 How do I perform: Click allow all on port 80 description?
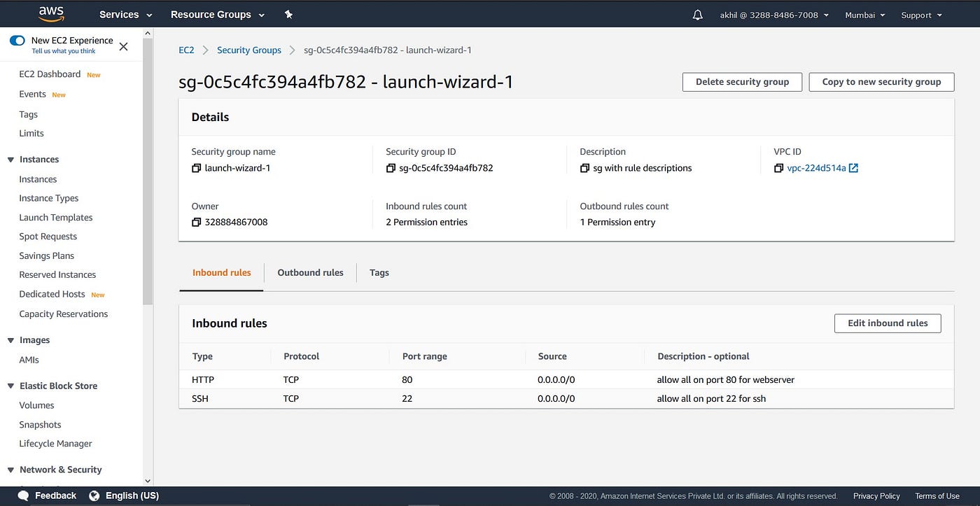point(725,379)
